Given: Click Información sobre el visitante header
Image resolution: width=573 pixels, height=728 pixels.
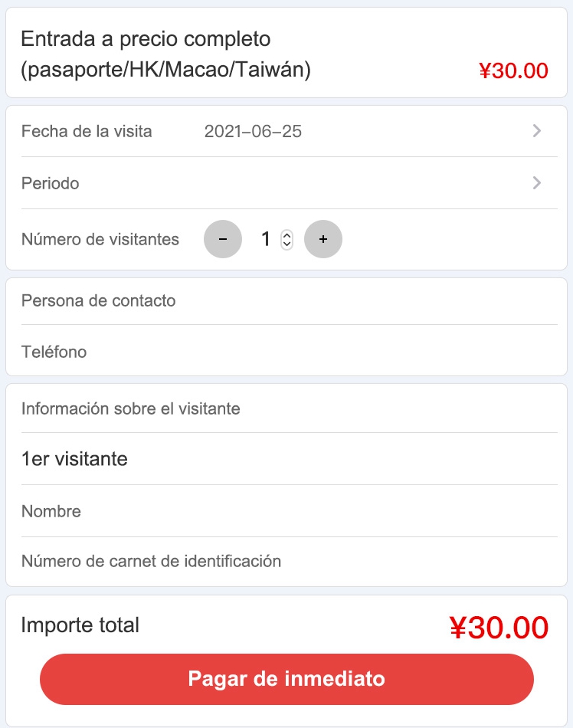Looking at the screenshot, I should tap(131, 408).
